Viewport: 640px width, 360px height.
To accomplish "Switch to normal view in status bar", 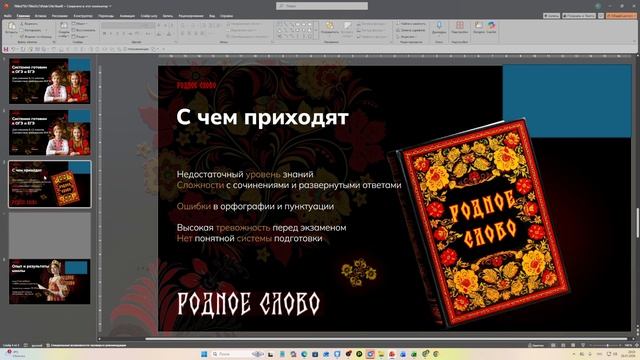I will (553, 345).
